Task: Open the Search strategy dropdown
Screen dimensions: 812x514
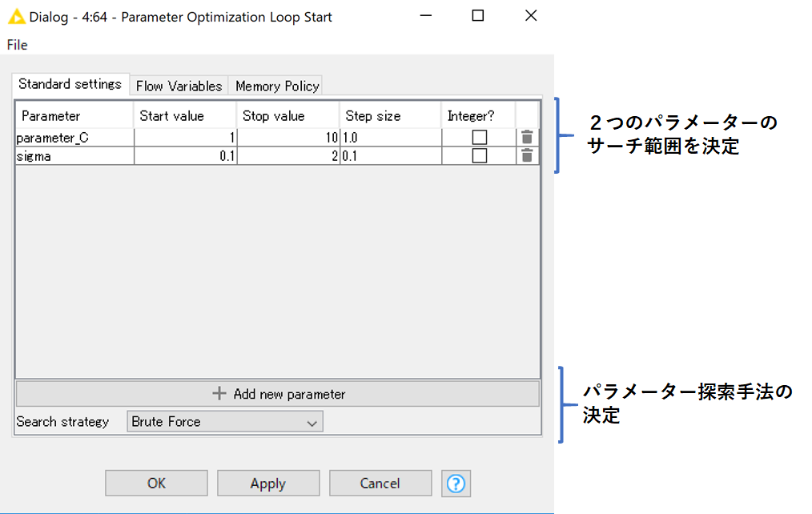Action: (224, 421)
